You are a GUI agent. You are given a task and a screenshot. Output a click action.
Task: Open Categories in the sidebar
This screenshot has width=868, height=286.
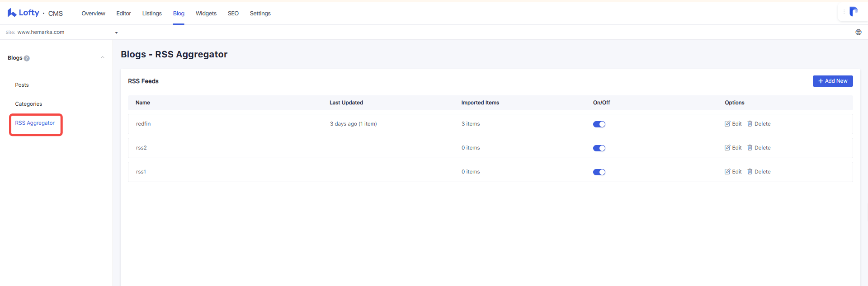coord(28,104)
